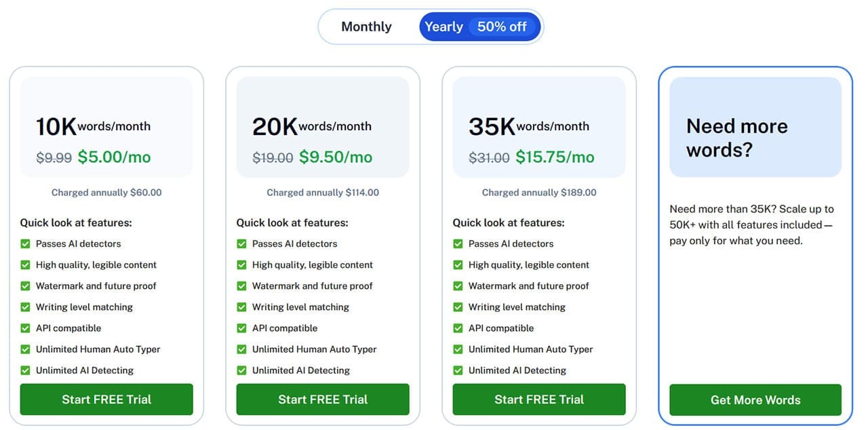Viewport: 868px width, 430px height.
Task: Click 20K plan Watermark and future proof checkmark
Action: point(241,286)
